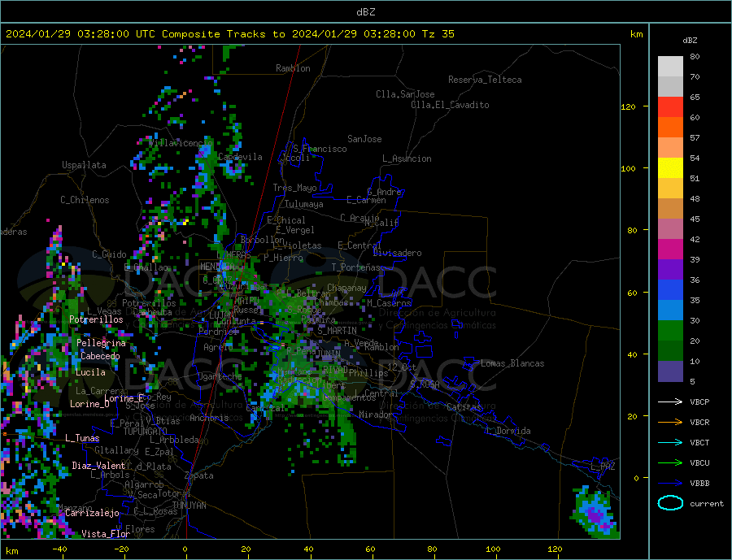Click the C_Chilenos map label
The width and height of the screenshot is (732, 560).
coord(85,200)
